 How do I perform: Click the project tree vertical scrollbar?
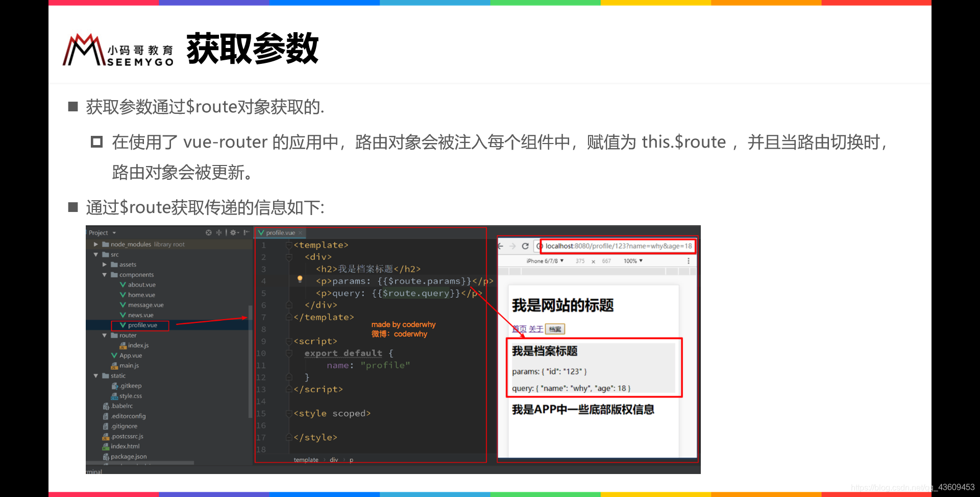250,362
